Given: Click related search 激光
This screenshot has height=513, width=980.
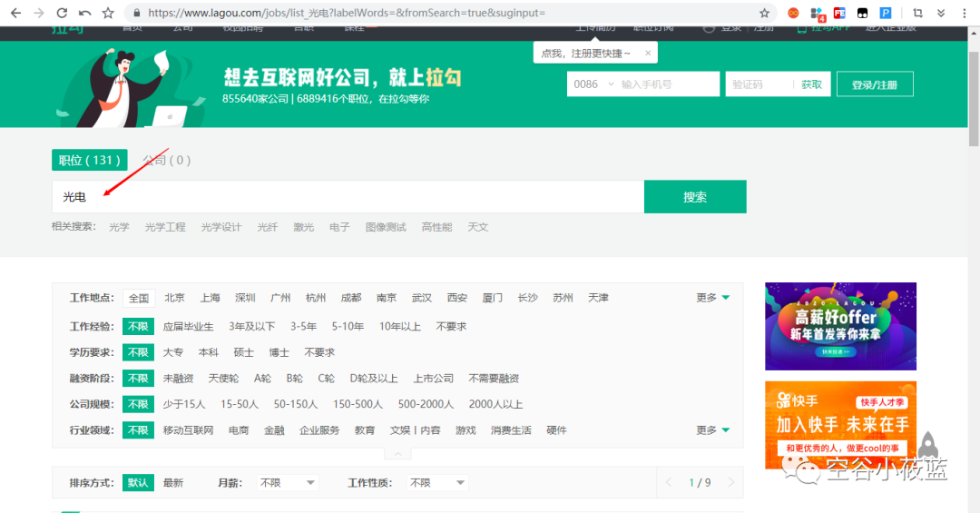Looking at the screenshot, I should tap(304, 227).
